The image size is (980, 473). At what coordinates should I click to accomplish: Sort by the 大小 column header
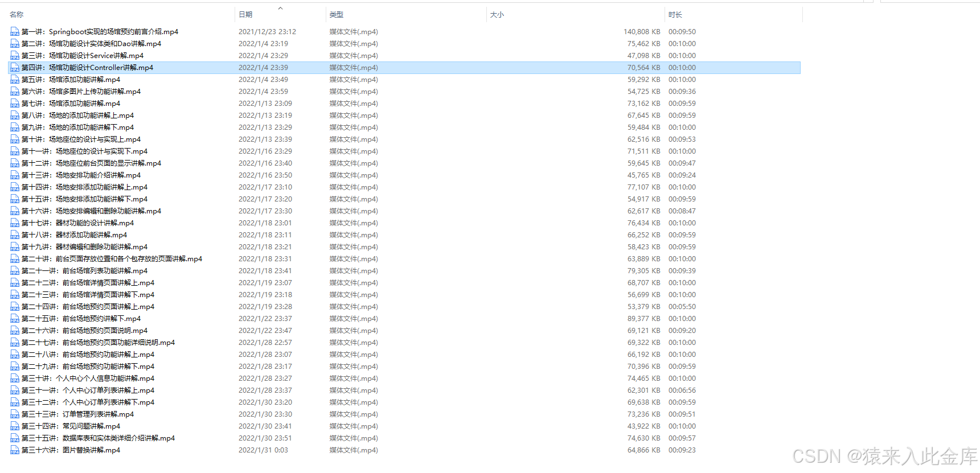pos(497,15)
